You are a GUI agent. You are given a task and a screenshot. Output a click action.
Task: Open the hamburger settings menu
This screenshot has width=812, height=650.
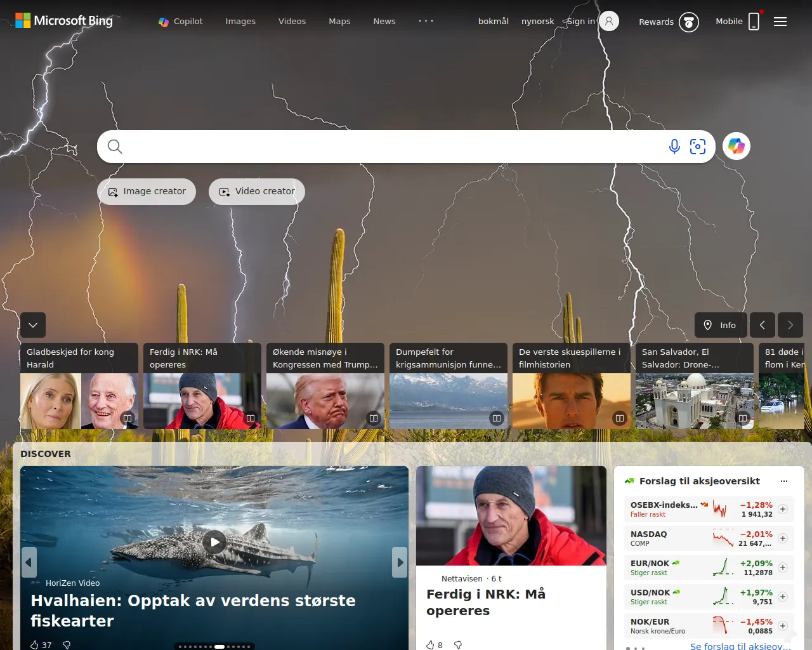780,22
